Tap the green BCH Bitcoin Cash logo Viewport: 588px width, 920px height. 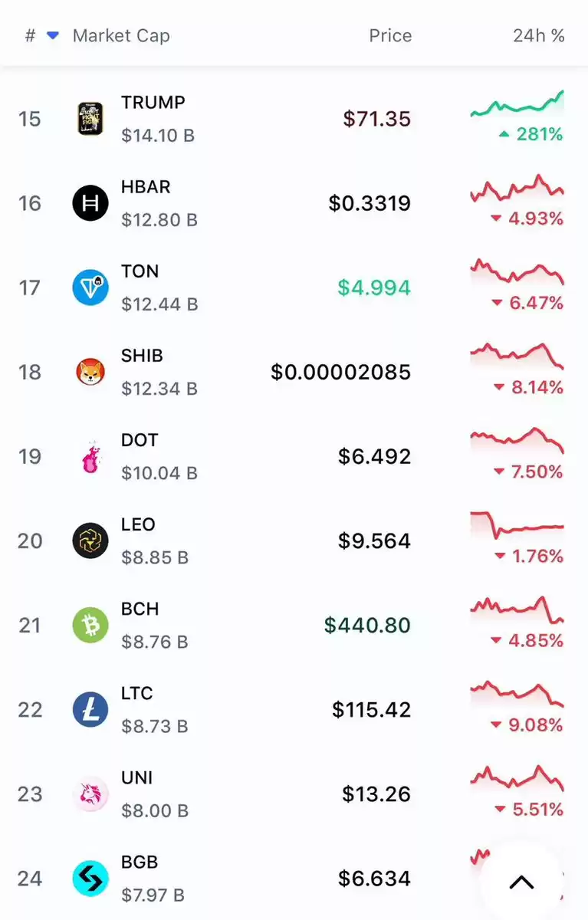(x=90, y=625)
